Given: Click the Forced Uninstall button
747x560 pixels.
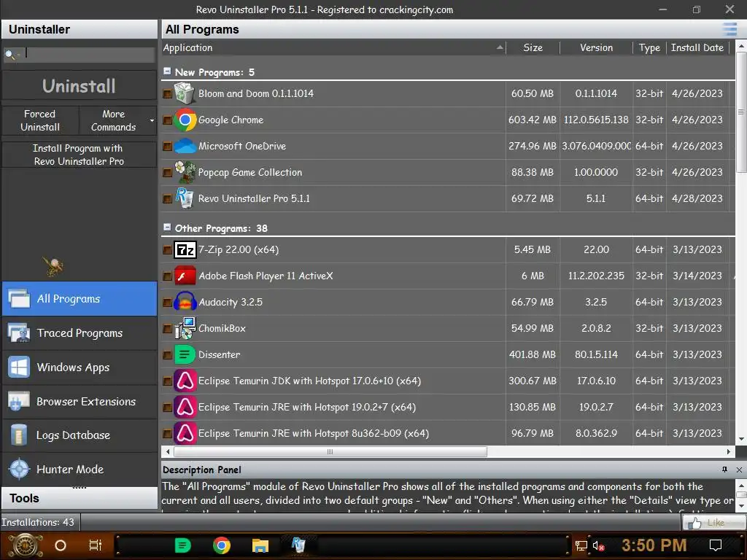Looking at the screenshot, I should 40,120.
